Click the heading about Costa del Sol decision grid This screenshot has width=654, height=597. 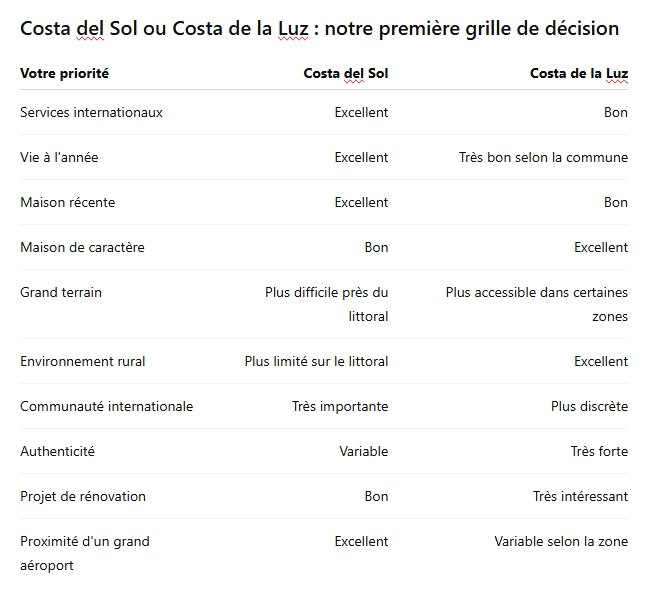319,29
